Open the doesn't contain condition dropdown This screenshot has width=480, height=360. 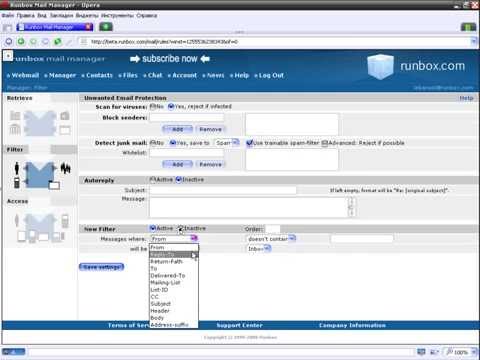point(271,238)
